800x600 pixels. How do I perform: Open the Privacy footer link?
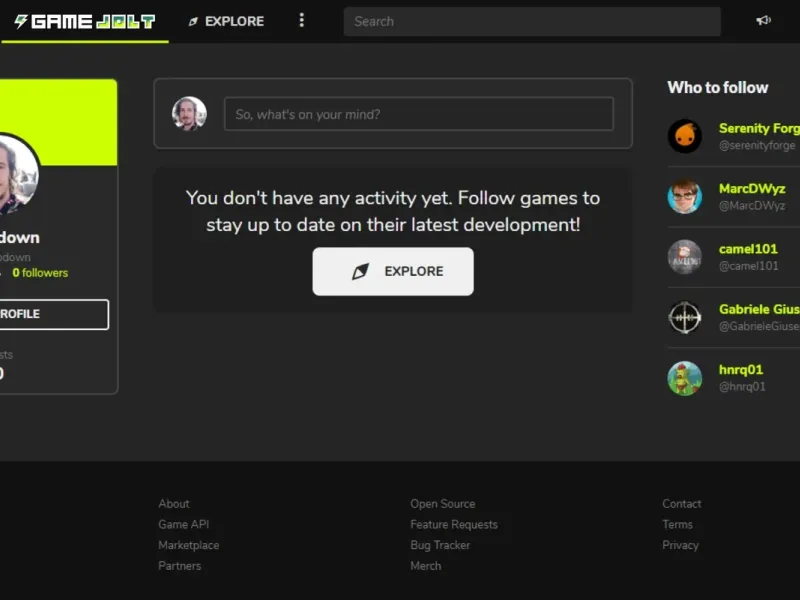(680, 545)
